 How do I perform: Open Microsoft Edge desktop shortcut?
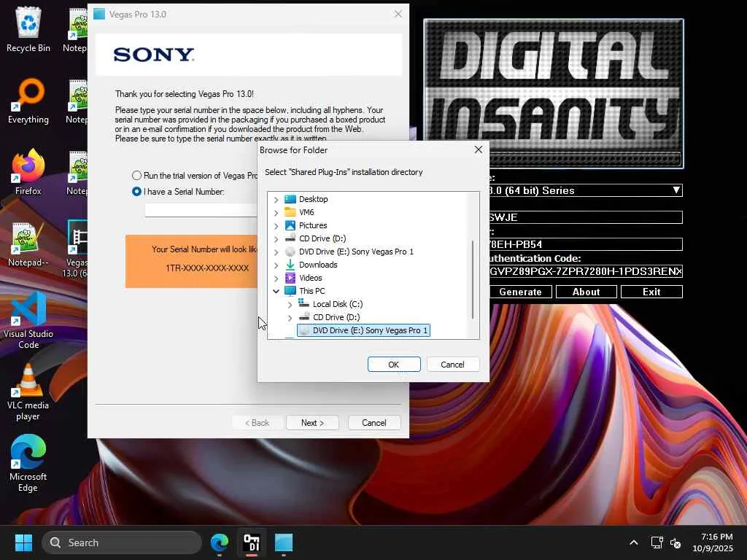(28, 464)
